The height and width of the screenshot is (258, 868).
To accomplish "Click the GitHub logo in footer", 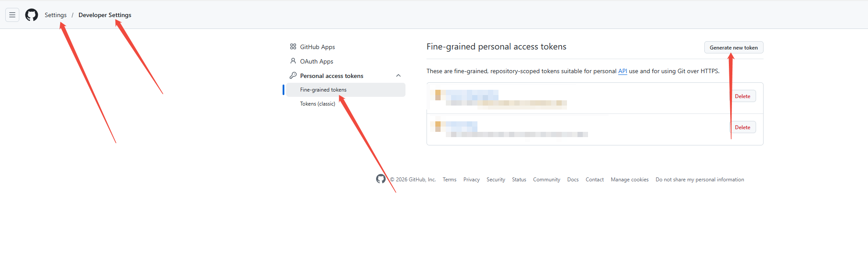I will 380,179.
